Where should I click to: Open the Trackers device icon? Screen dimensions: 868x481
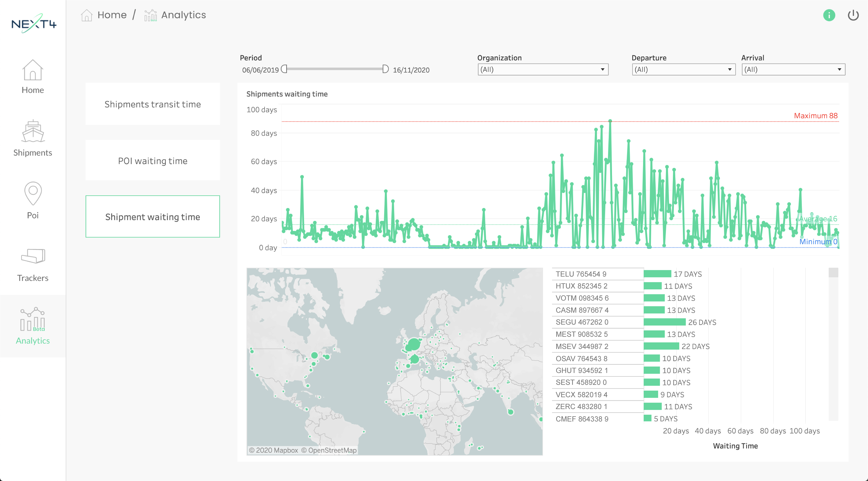click(x=33, y=256)
